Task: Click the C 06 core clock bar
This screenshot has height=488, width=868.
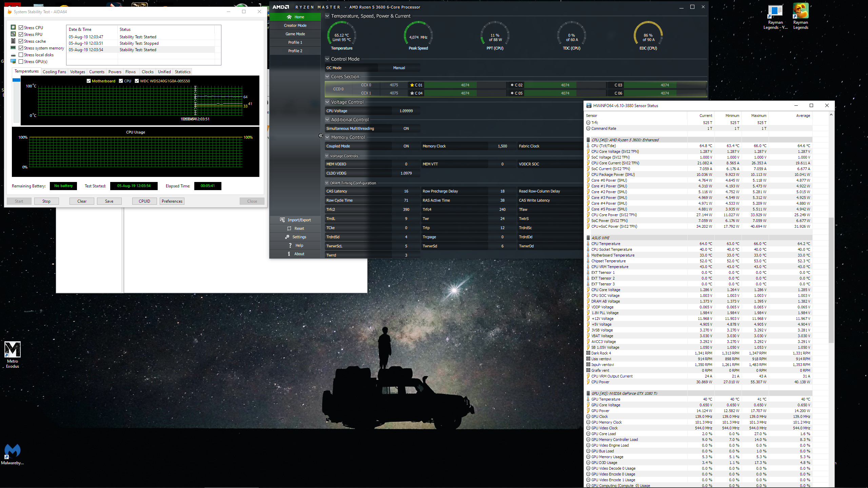Action: (665, 93)
